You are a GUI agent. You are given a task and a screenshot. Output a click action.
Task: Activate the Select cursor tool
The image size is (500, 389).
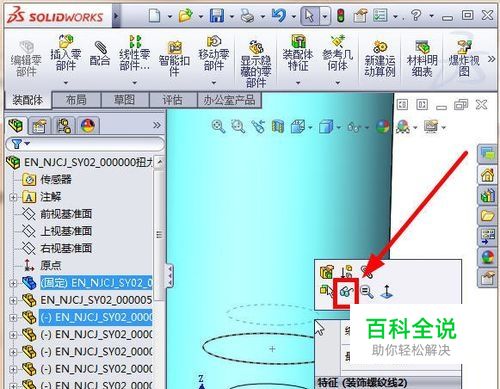[309, 15]
